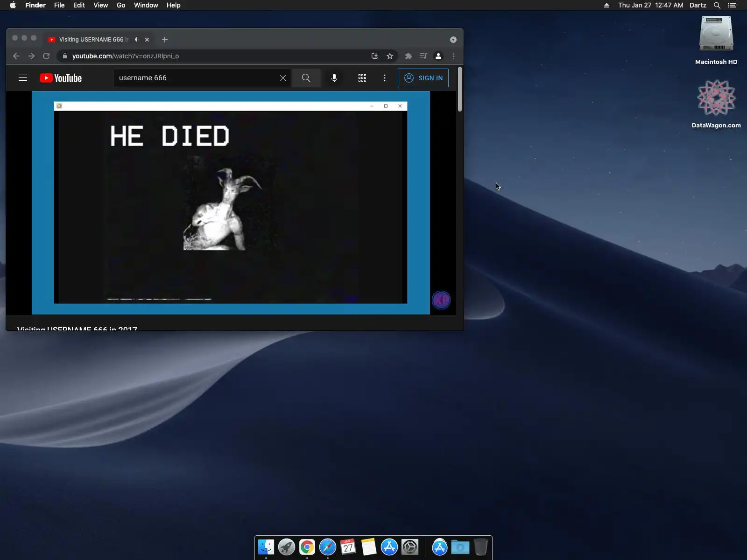Open Finder from the Dock
The image size is (747, 560).
(x=266, y=547)
